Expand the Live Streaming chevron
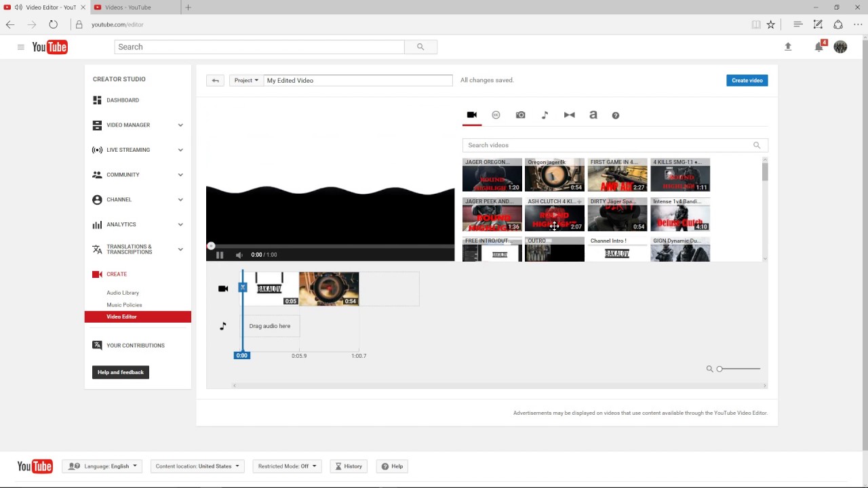 click(x=180, y=150)
